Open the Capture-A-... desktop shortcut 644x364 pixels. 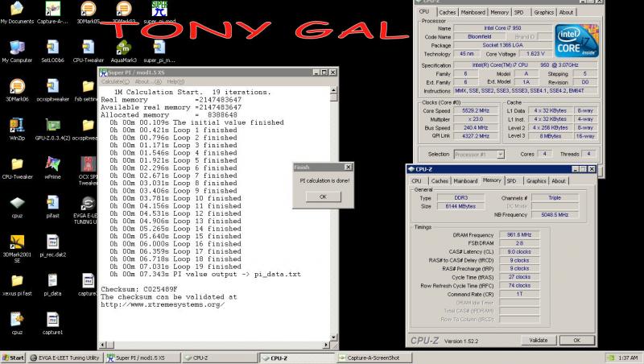coord(52,11)
